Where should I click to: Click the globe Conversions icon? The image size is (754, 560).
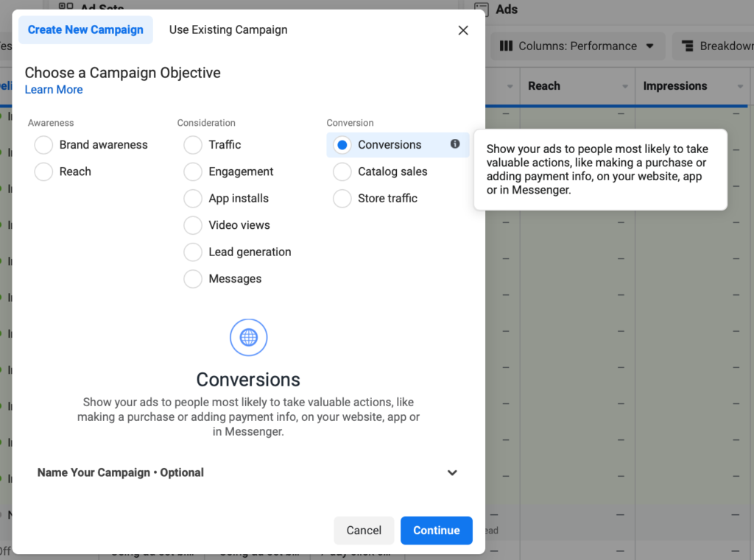pyautogui.click(x=248, y=337)
